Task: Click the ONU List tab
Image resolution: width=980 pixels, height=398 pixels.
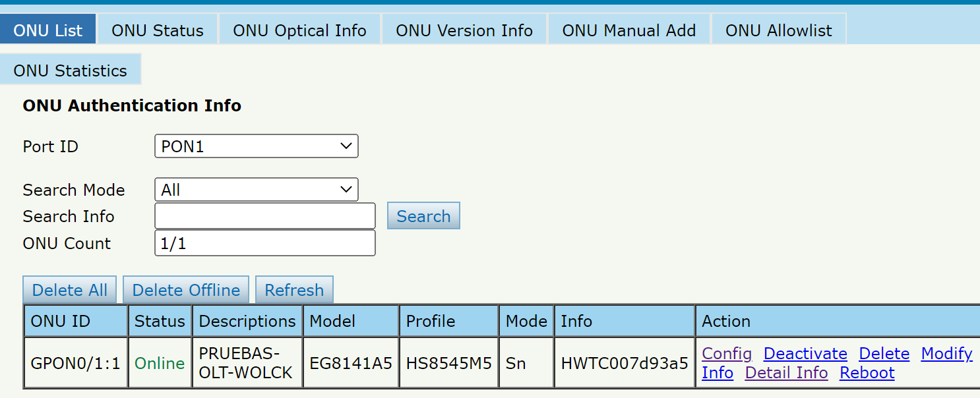Action: [48, 30]
